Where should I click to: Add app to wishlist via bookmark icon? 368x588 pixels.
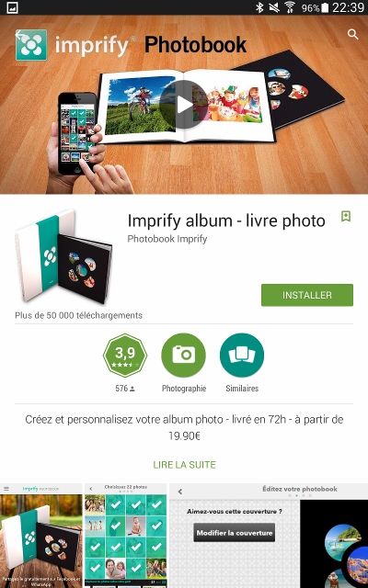[x=346, y=217]
